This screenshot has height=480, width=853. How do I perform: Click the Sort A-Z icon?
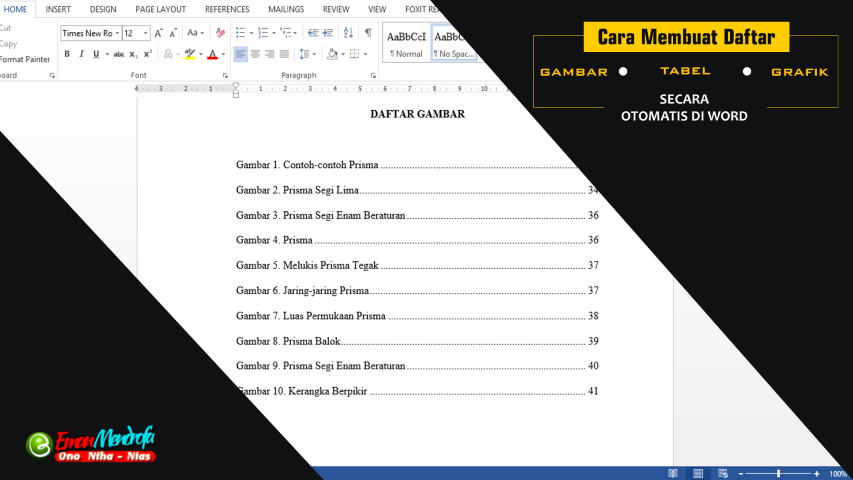(350, 33)
